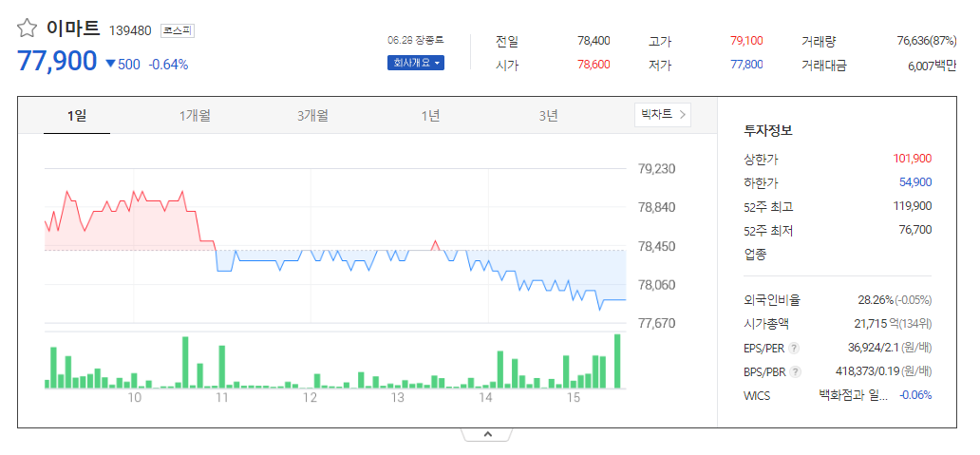Viewport: 980px width, 455px height.
Task: Click the change rate -0.64%
Action: tap(168, 64)
